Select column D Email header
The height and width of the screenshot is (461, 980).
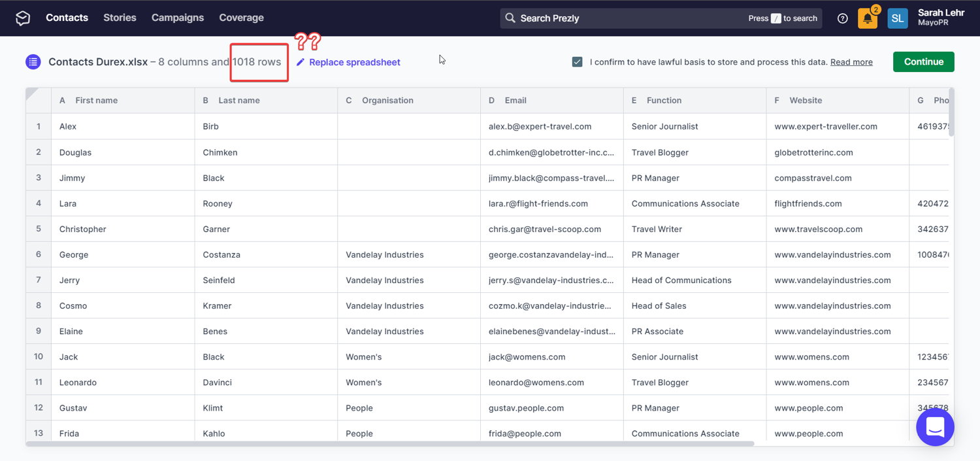(x=552, y=100)
